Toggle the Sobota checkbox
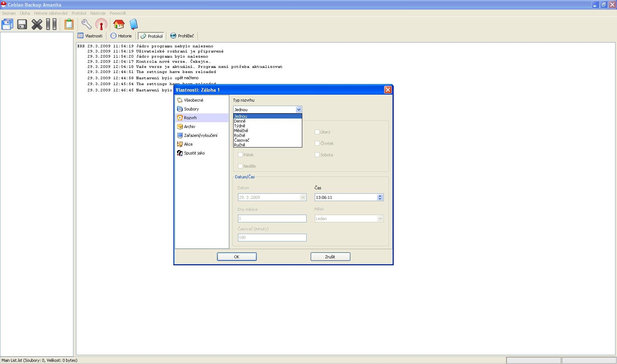The width and height of the screenshot is (617, 364). tap(317, 154)
